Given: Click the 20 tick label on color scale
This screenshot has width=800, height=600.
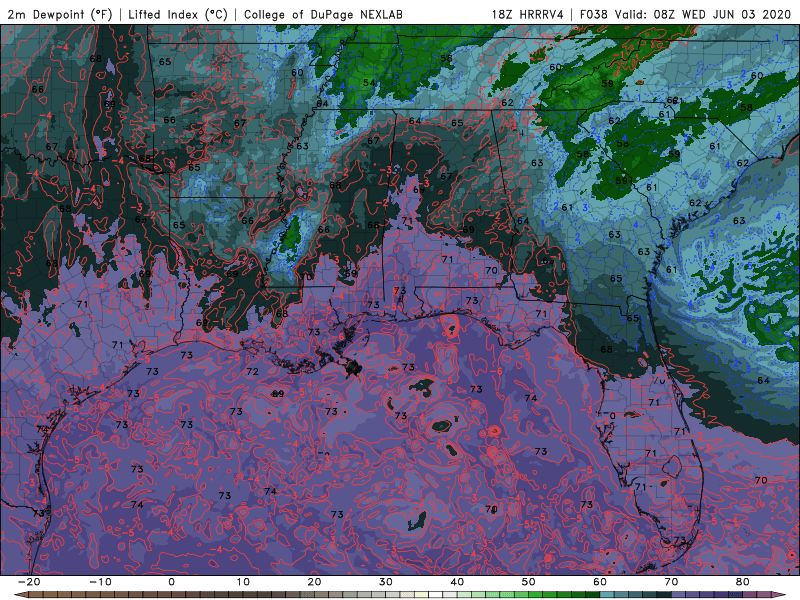Looking at the screenshot, I should pos(314,582).
